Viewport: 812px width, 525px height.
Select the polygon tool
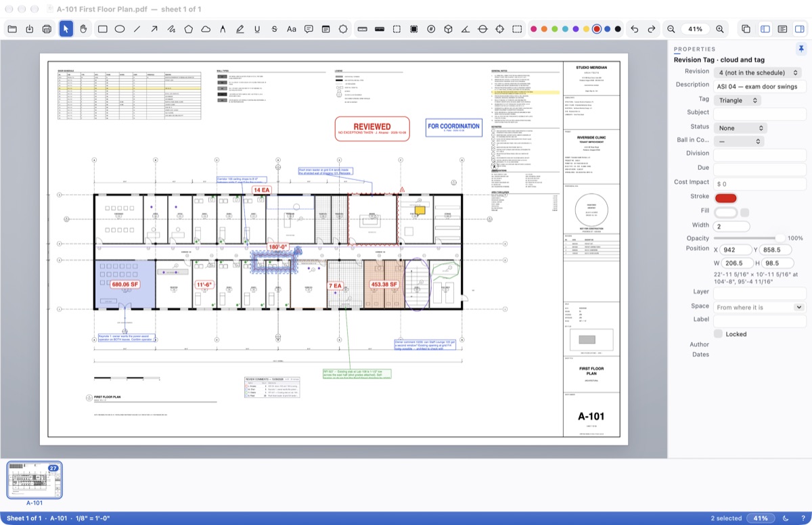(x=189, y=29)
